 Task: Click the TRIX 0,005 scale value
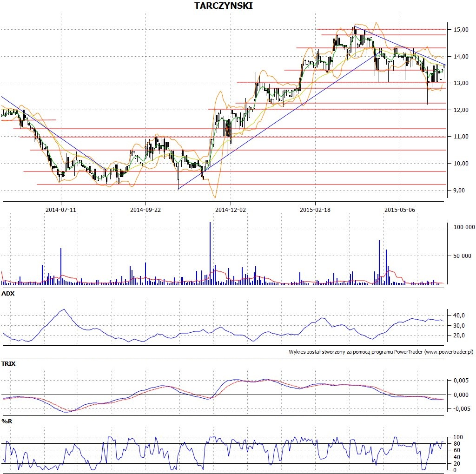click(x=461, y=381)
